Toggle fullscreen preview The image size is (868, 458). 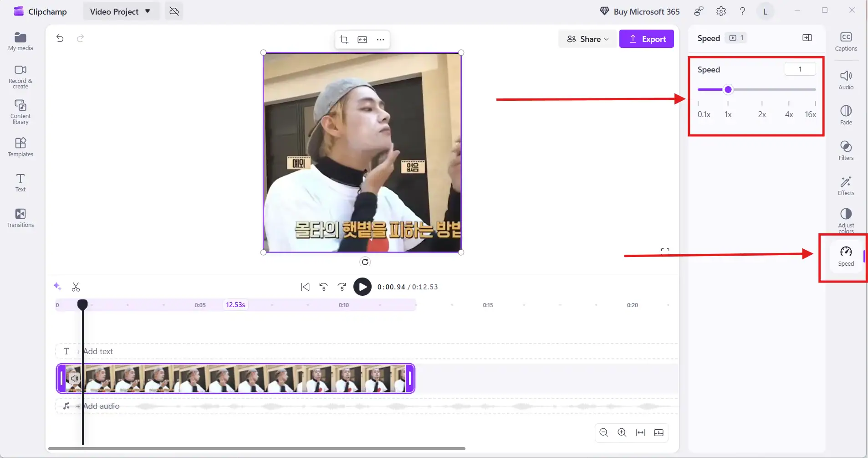[x=665, y=251]
